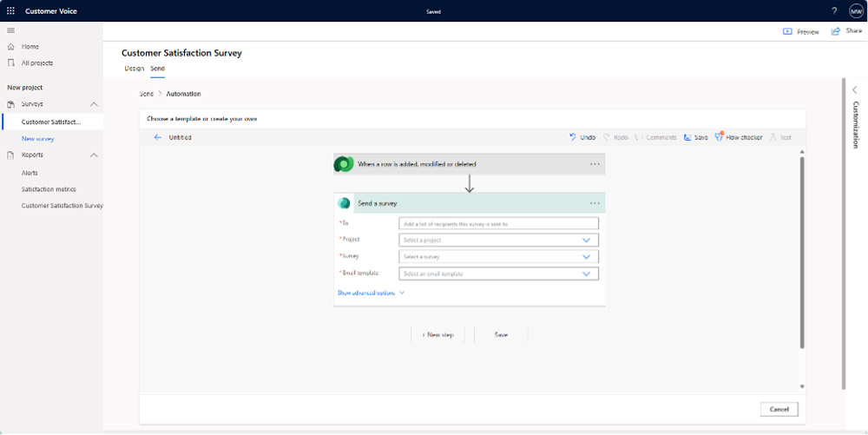Screen dimensions: 868x435
Task: Click the page vertical scrollbar
Action: tap(844, 233)
